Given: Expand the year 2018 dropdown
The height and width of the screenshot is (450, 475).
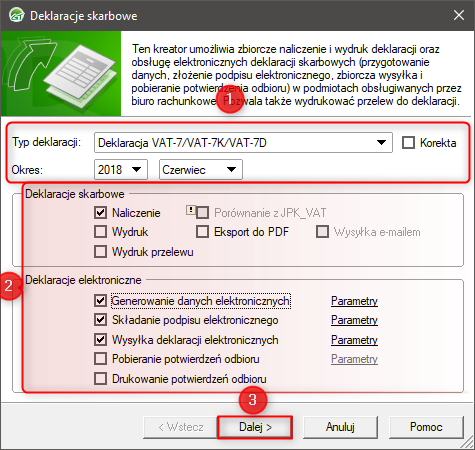Looking at the screenshot, I should click(121, 170).
